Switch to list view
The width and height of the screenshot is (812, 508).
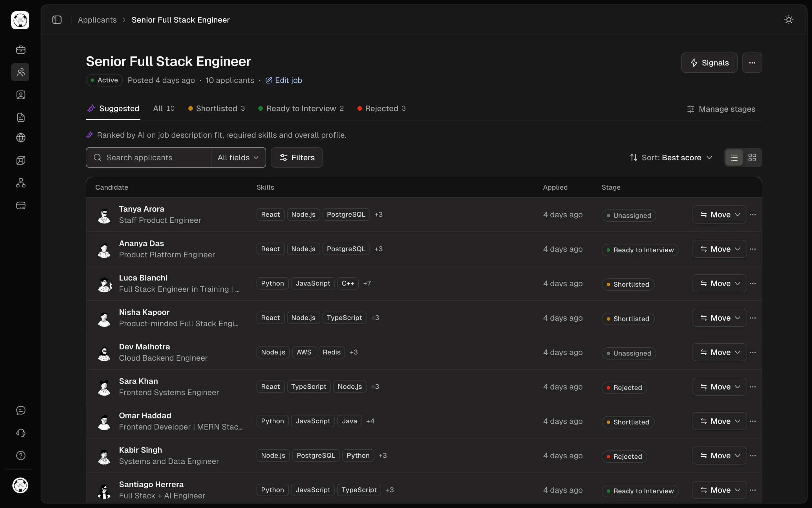coord(734,157)
